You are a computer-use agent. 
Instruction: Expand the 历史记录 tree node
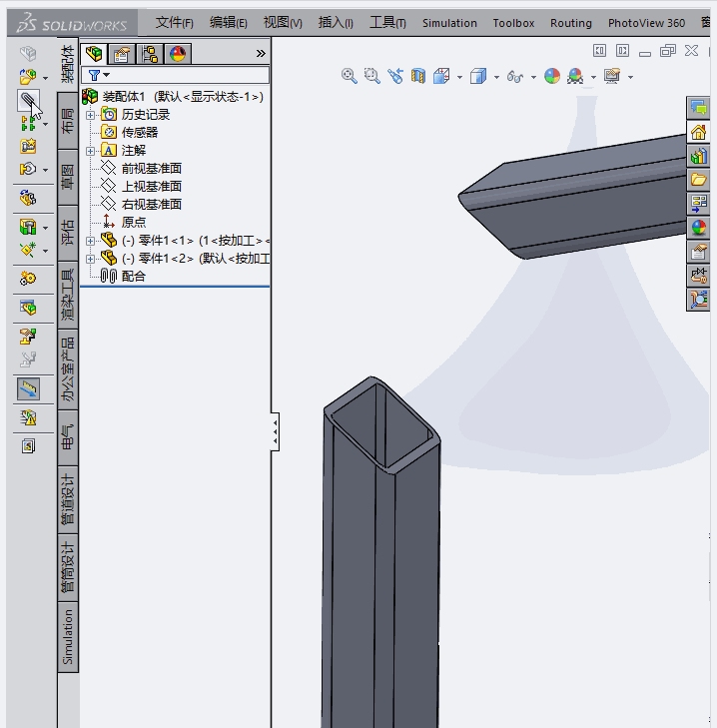[x=91, y=115]
